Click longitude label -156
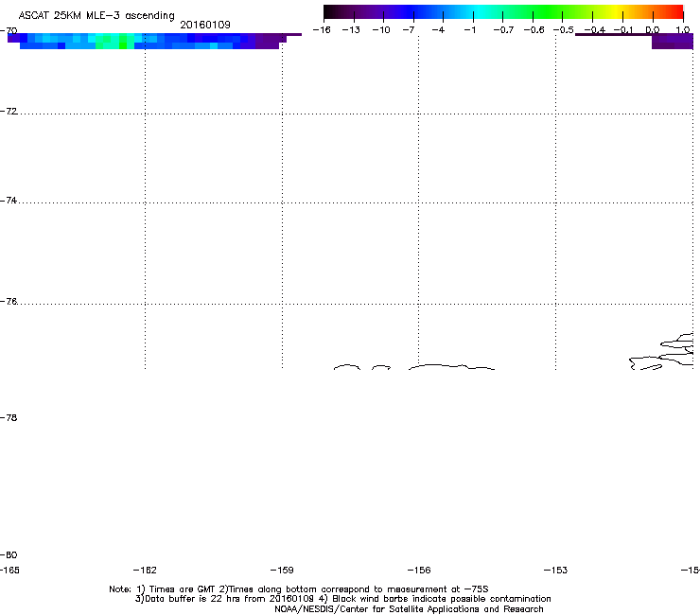This screenshot has height=615, width=700. pyautogui.click(x=419, y=570)
